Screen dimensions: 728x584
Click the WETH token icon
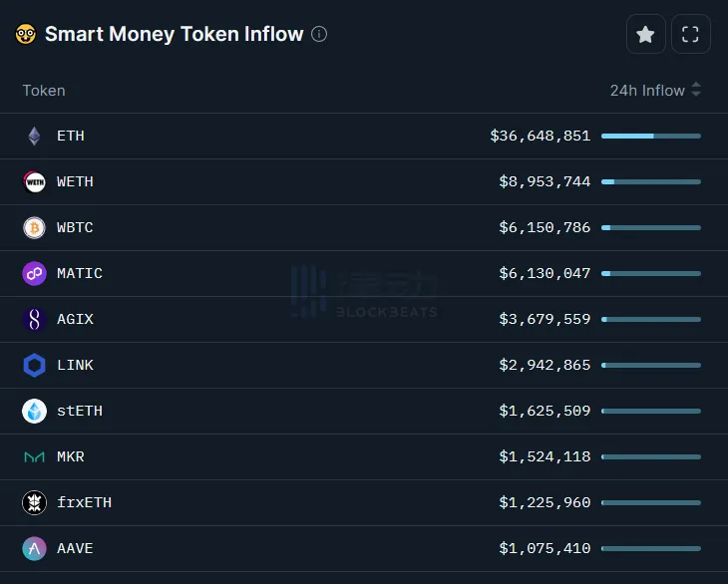click(35, 182)
